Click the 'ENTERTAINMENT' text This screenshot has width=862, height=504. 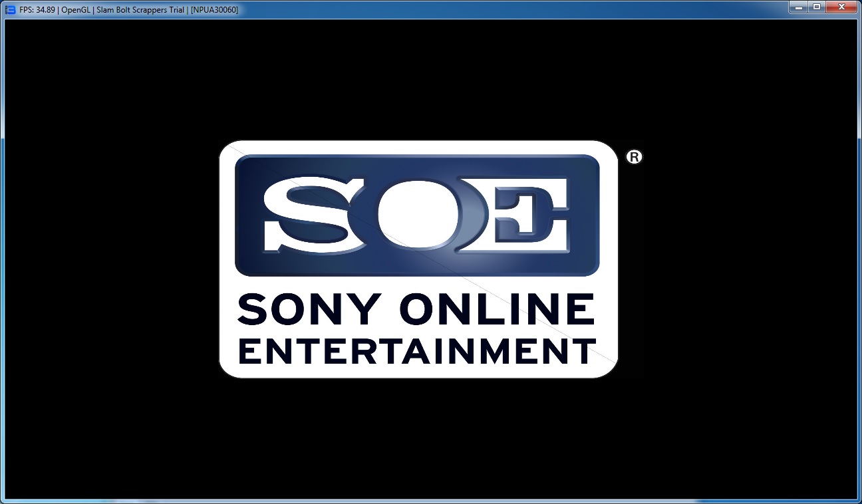coord(417,351)
